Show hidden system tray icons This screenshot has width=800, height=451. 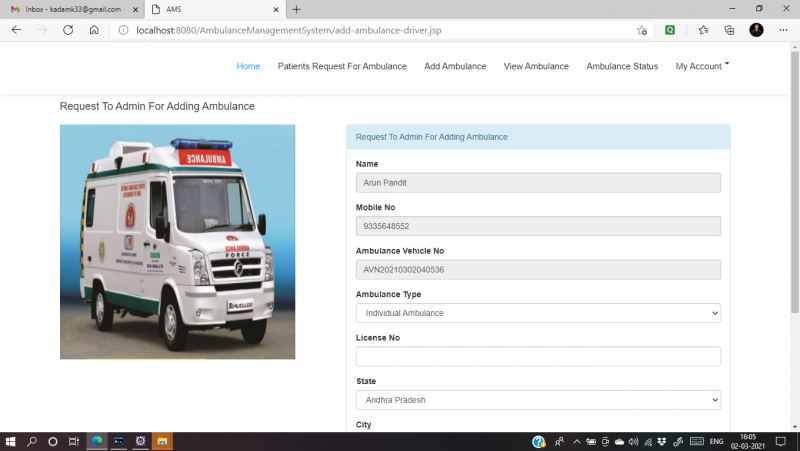577,441
